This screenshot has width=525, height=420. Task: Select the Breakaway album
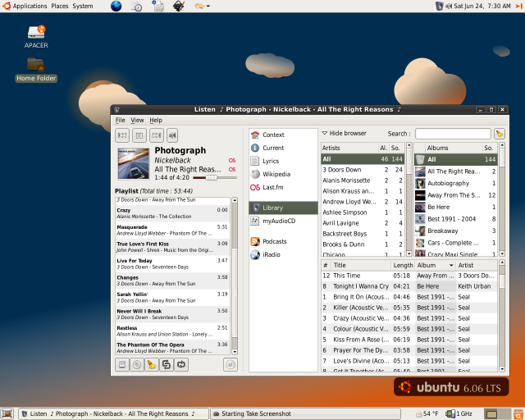(456, 231)
